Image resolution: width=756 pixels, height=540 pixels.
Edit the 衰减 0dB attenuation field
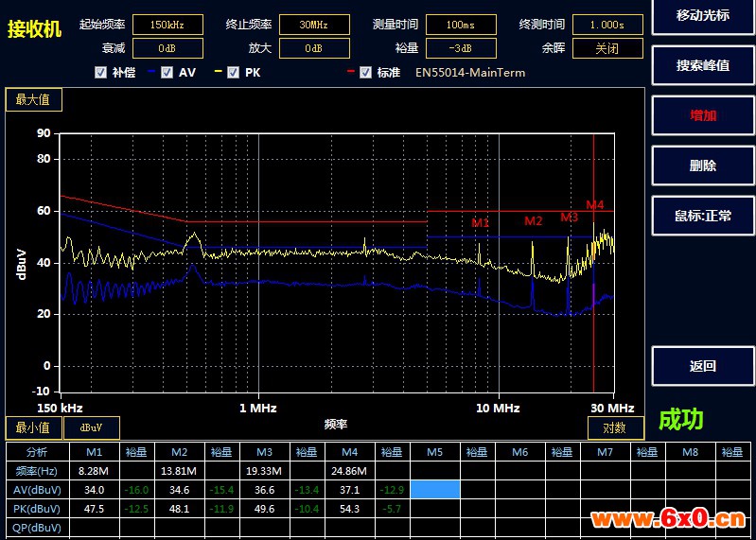click(167, 48)
